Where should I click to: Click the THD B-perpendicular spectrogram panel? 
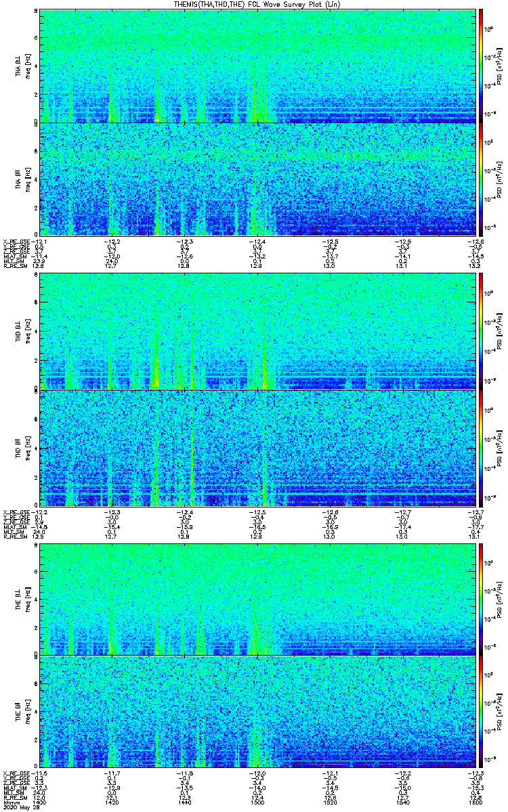pyautogui.click(x=256, y=331)
